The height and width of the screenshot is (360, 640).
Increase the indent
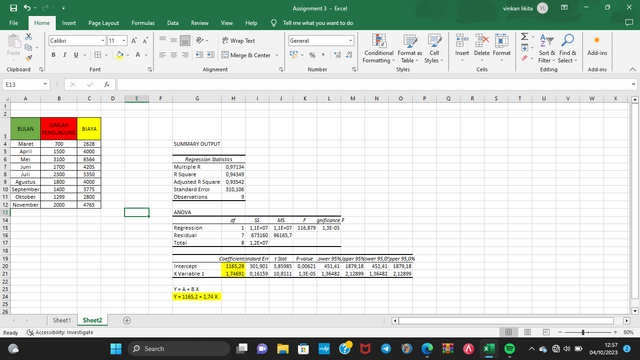coord(211,55)
